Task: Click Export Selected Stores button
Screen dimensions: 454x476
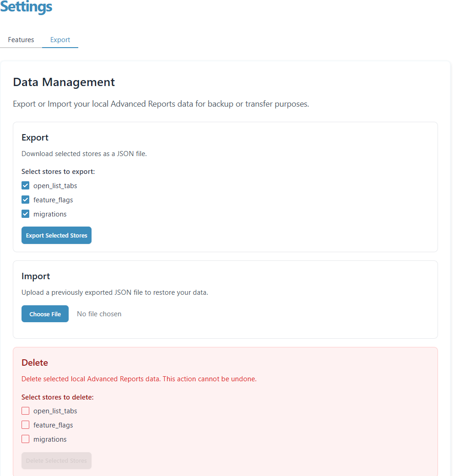Action: pyautogui.click(x=56, y=235)
